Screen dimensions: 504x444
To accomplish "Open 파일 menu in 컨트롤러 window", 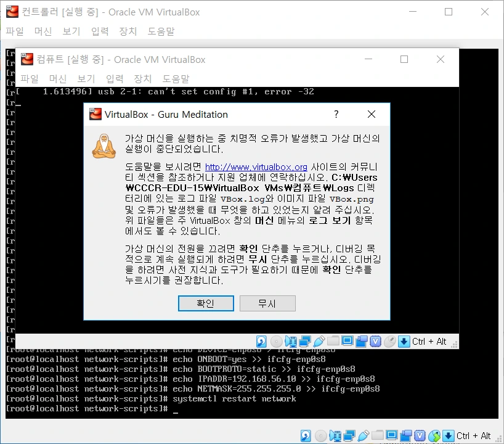I will [15, 31].
